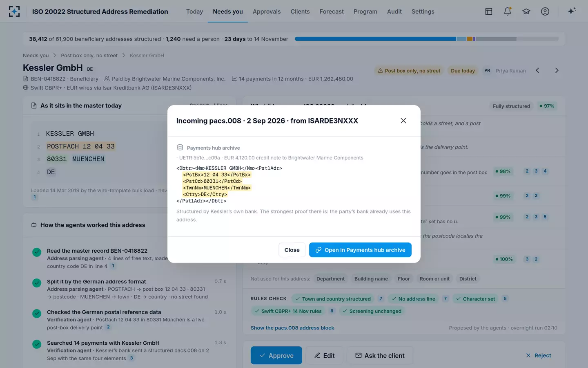The image size is (588, 368).
Task: Click Ask the client
Action: (380, 355)
